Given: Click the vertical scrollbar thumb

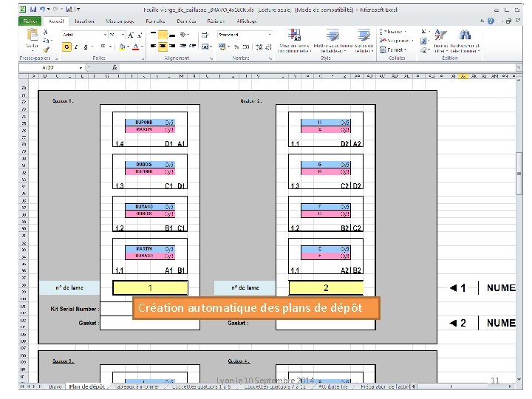Looking at the screenshot, I should coord(519,174).
